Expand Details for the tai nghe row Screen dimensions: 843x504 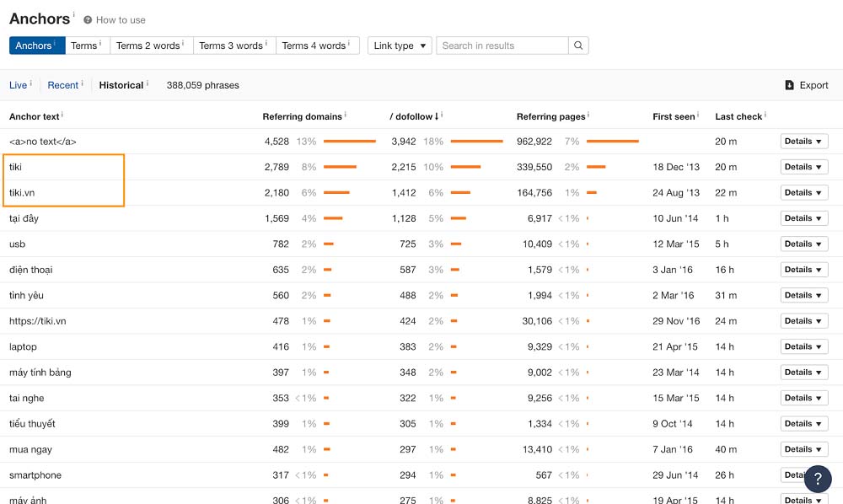click(x=803, y=398)
